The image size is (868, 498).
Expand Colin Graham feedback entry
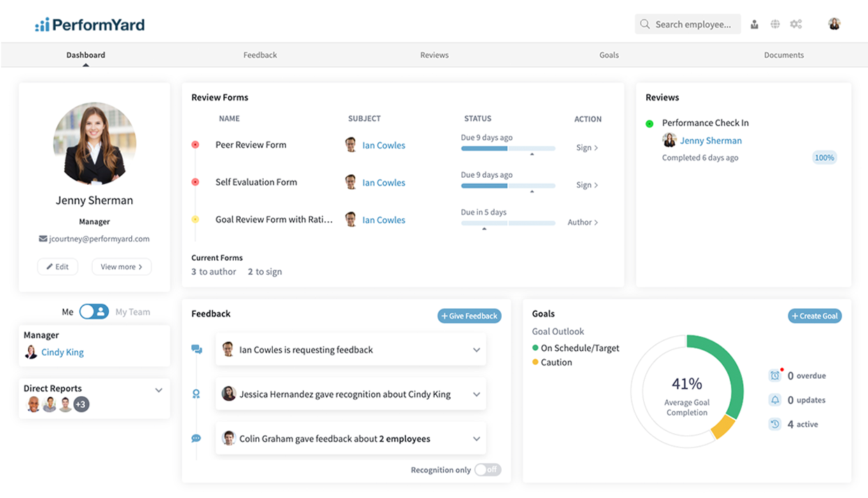tap(477, 439)
